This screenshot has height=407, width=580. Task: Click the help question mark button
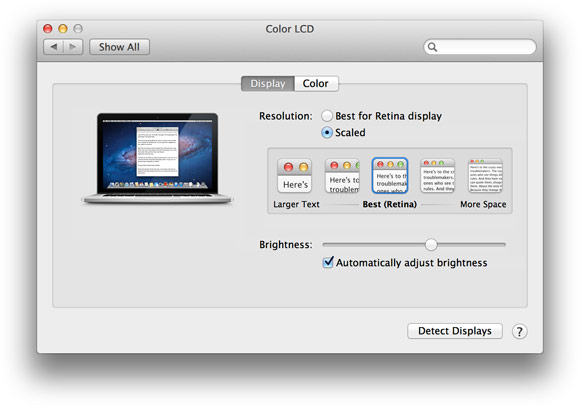click(519, 331)
